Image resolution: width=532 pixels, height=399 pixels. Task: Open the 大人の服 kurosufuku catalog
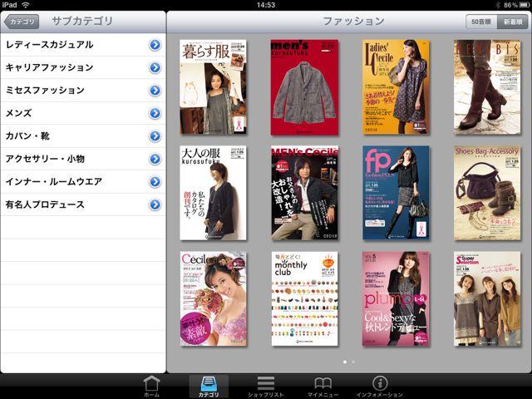[x=213, y=193]
